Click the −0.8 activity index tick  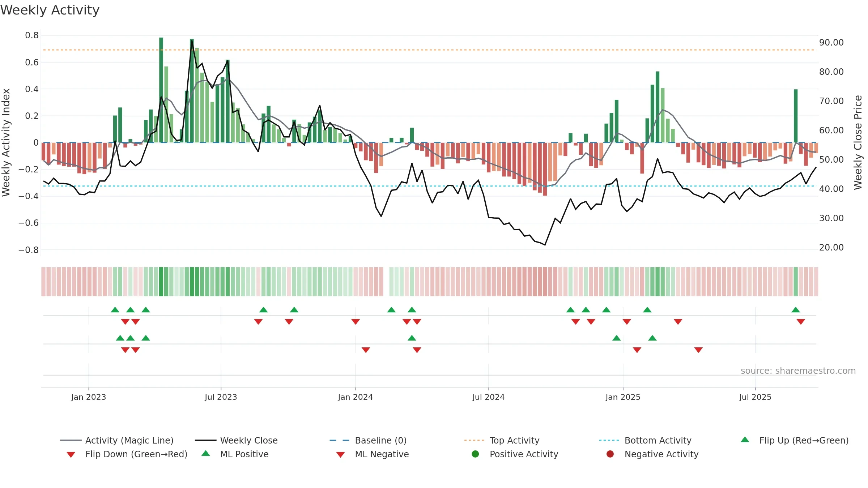(x=29, y=250)
